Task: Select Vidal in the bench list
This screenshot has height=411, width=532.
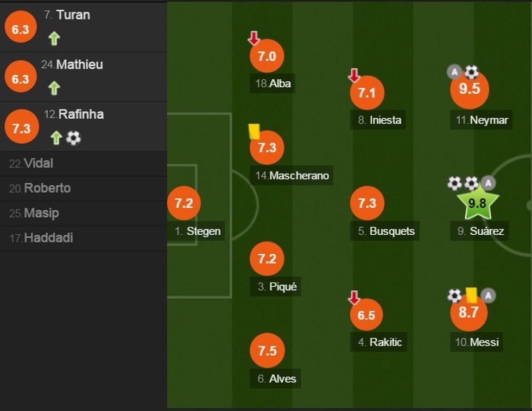Action: coord(39,163)
